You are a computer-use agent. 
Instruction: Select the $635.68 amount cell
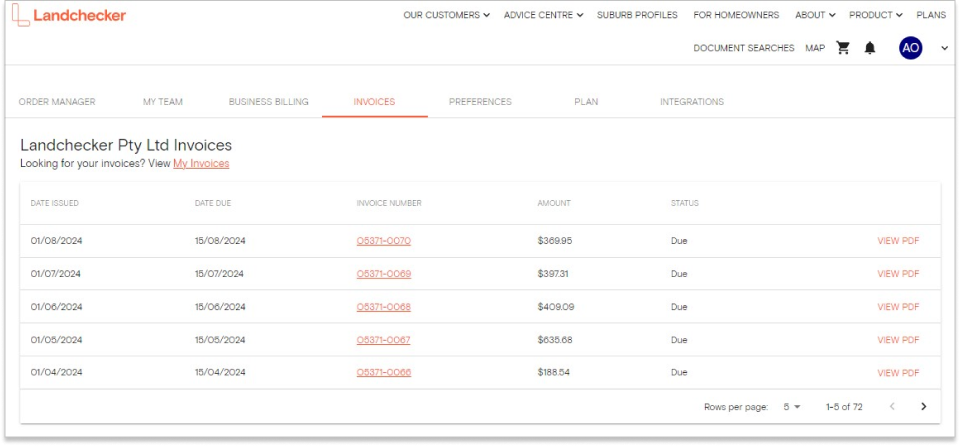(x=555, y=339)
